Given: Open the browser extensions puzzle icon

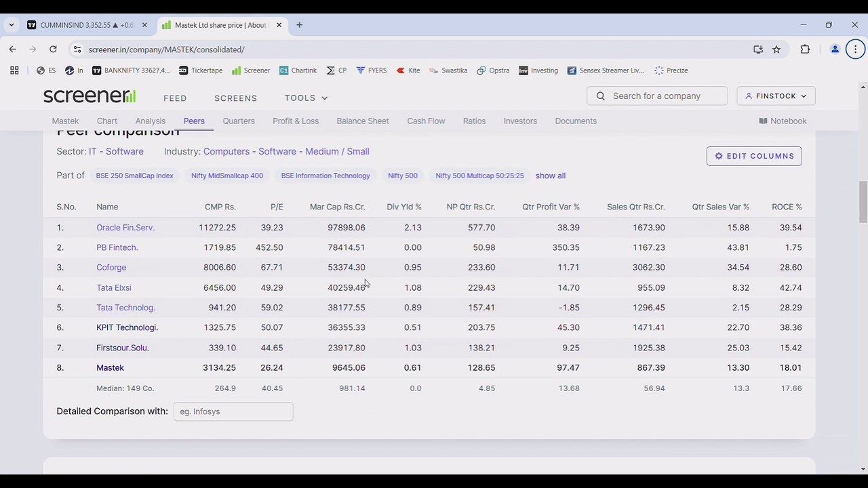Looking at the screenshot, I should click(805, 49).
